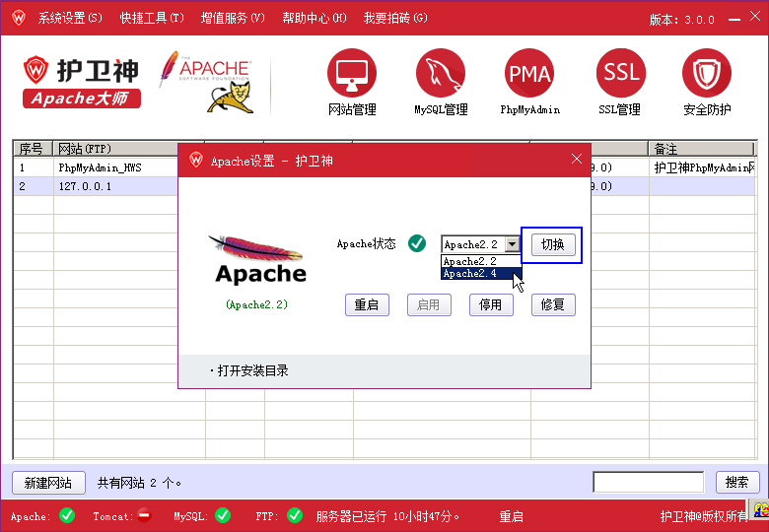Click 重启 in the bottom status bar
Viewport: 769px width, 532px height.
coord(511,516)
